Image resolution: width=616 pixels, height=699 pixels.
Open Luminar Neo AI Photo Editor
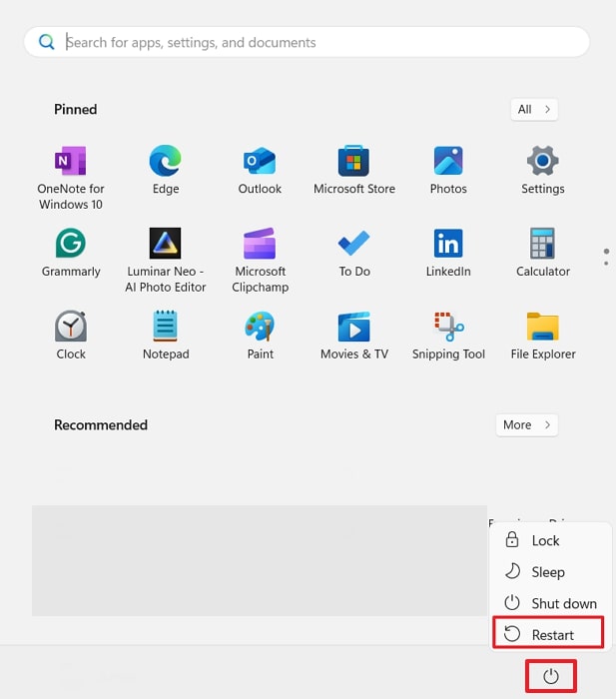166,261
